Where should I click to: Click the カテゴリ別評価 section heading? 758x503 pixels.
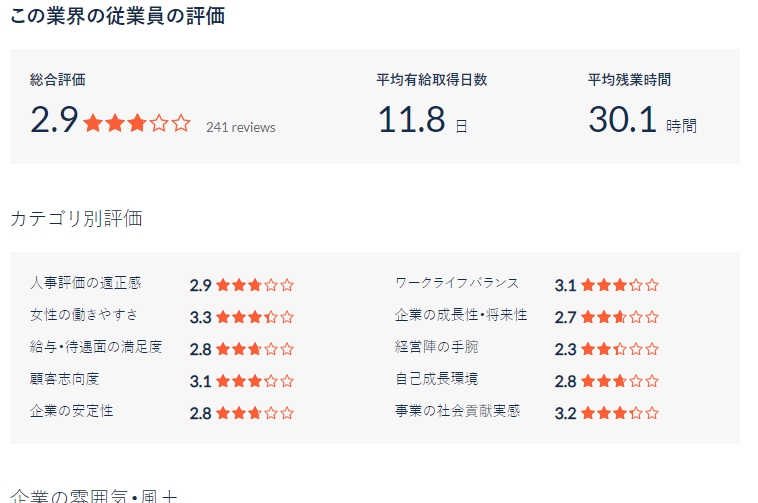[76, 218]
